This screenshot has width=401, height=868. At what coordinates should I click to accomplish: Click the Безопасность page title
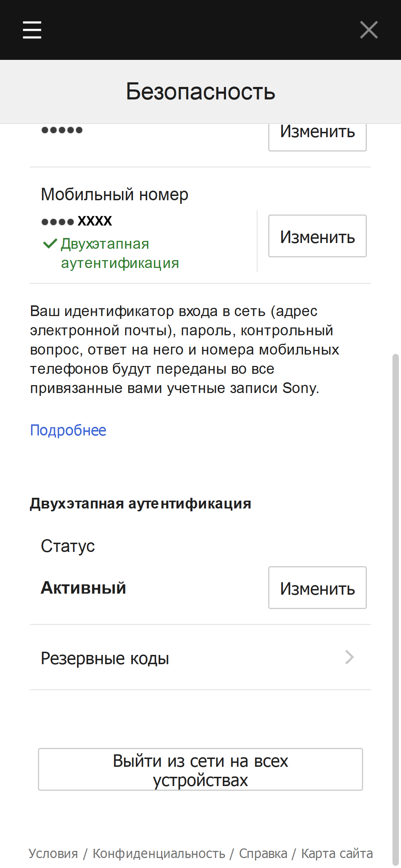[x=200, y=92]
